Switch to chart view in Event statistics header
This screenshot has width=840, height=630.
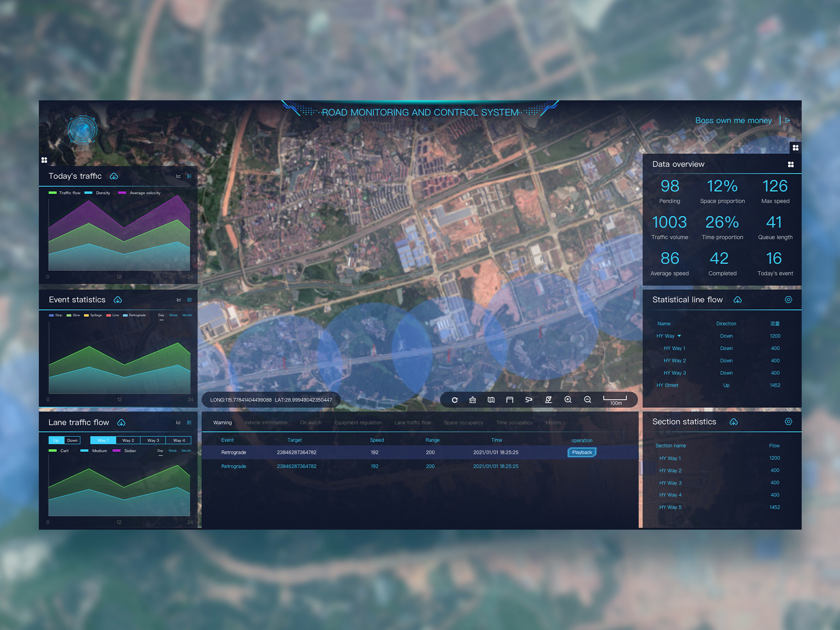click(x=179, y=299)
